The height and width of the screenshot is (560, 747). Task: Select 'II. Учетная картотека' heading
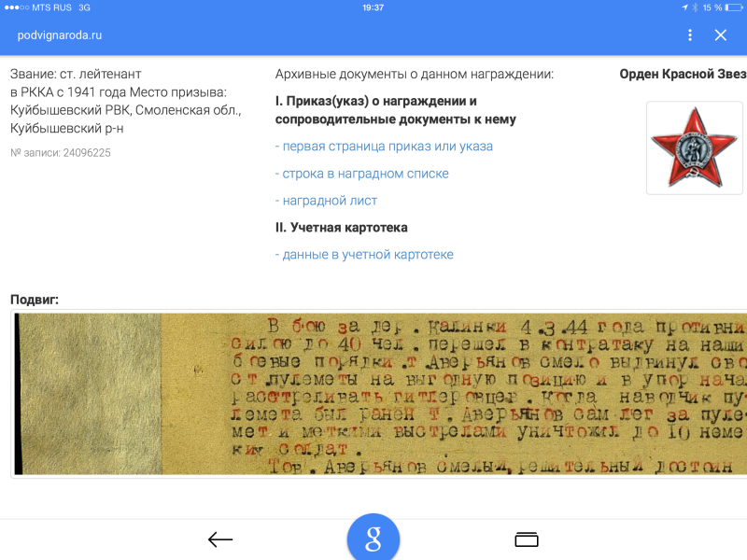(341, 228)
